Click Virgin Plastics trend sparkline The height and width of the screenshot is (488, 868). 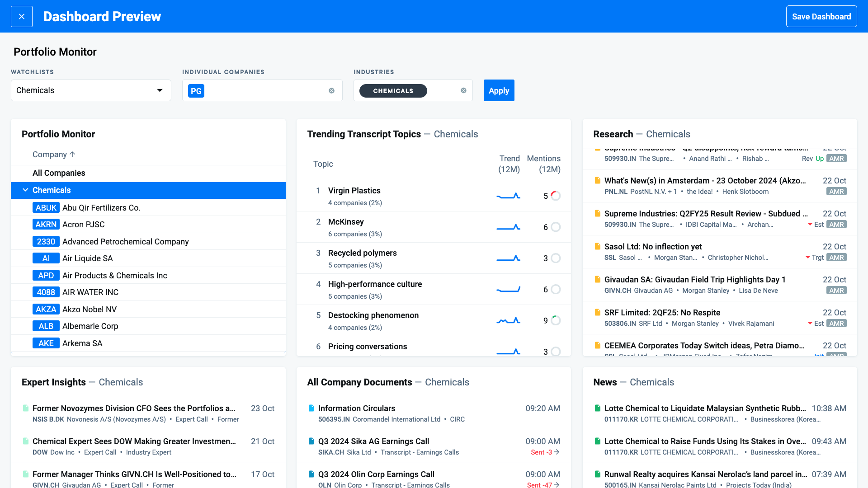coord(509,196)
